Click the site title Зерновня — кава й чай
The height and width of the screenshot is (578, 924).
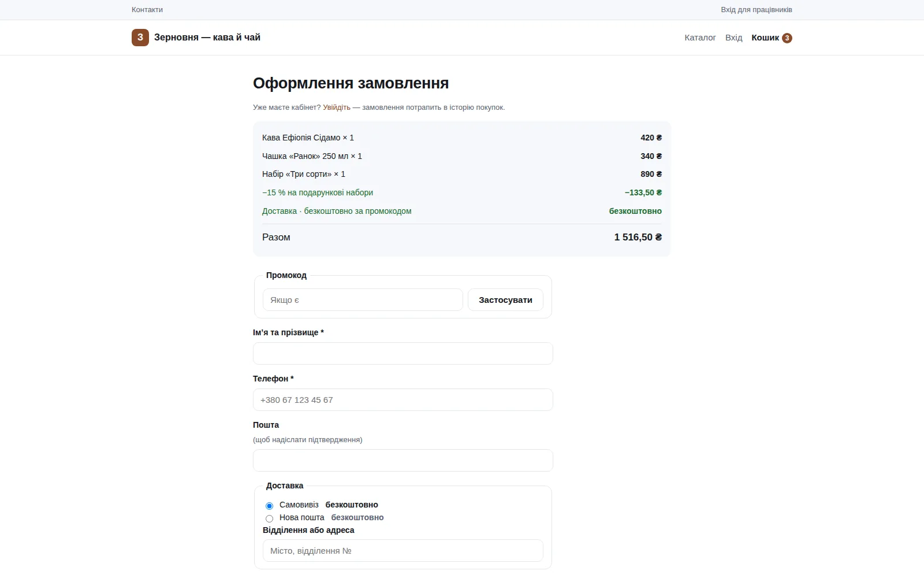click(207, 38)
